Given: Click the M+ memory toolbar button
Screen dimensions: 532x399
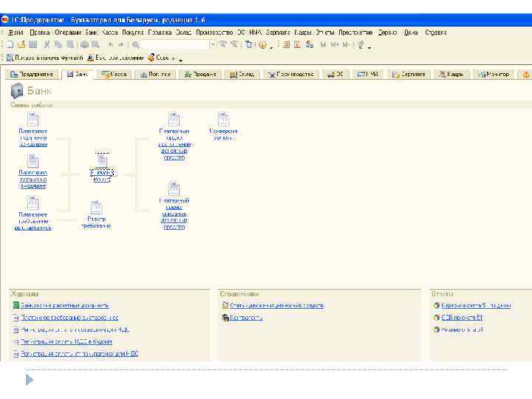Looking at the screenshot, I should tap(335, 44).
